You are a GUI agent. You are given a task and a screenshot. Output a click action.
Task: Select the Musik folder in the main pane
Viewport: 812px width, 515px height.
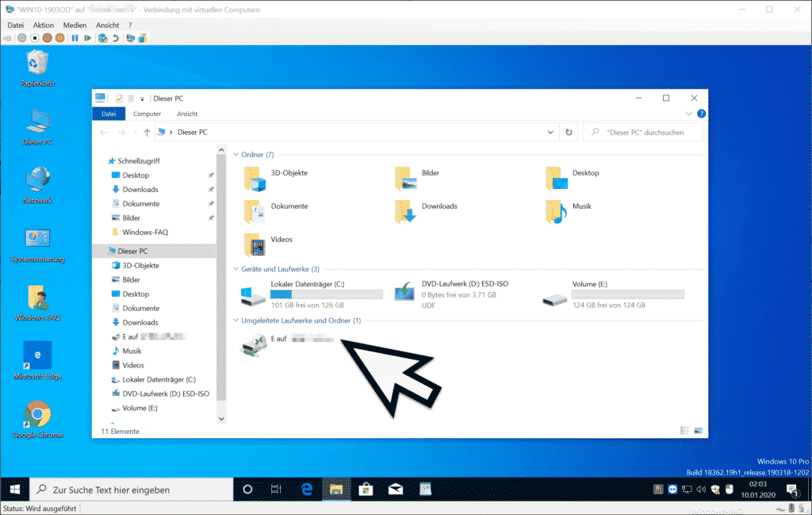pyautogui.click(x=568, y=212)
